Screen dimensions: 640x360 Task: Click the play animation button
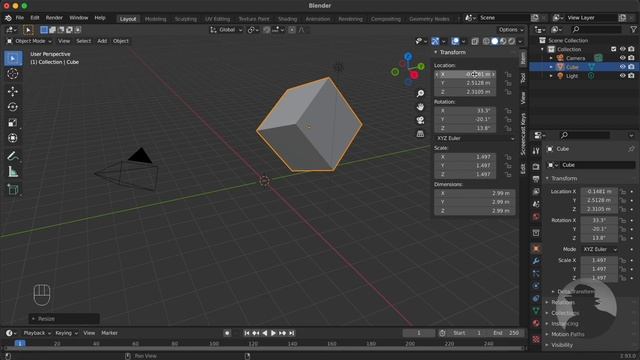pos(273,333)
